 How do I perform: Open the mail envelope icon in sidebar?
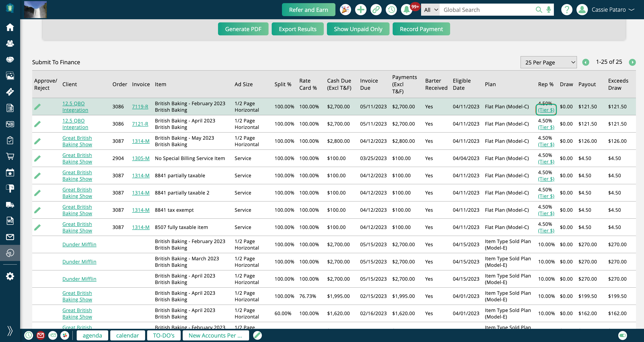(10, 237)
